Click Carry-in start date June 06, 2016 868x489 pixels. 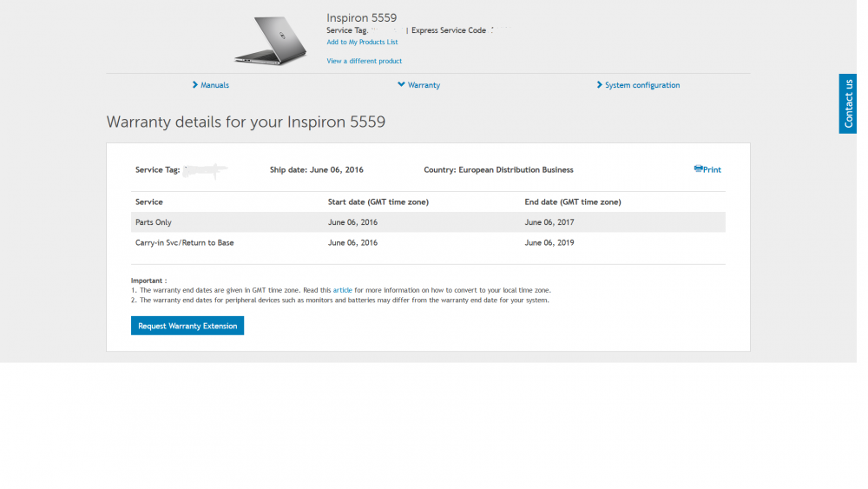(x=352, y=242)
